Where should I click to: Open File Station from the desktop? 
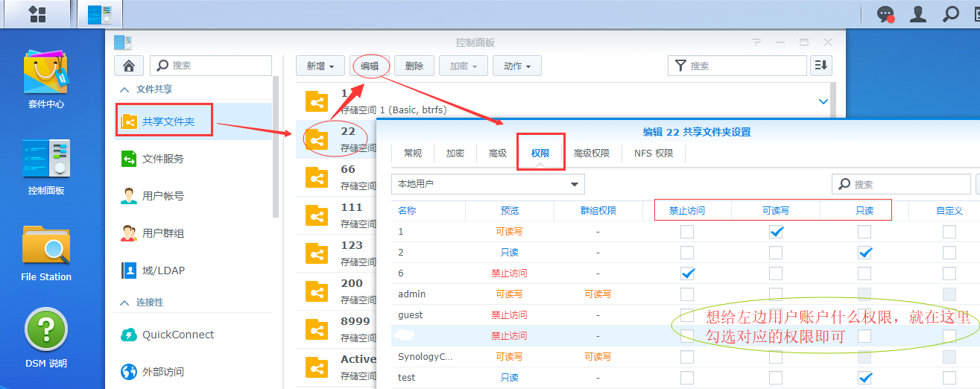click(45, 250)
